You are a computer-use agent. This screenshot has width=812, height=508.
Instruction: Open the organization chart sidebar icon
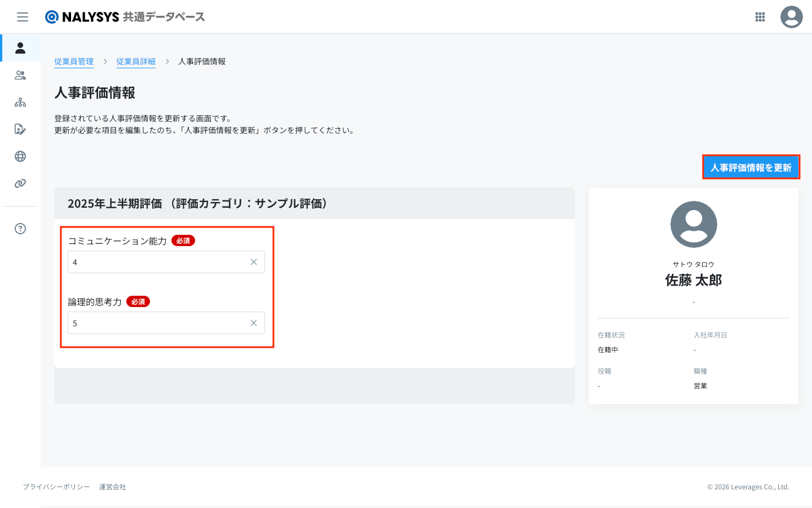[x=20, y=102]
